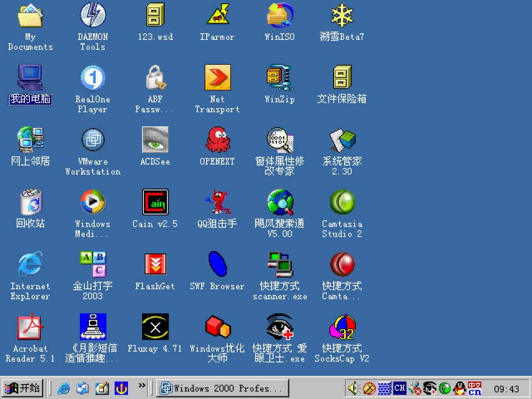
Task: Open the 系统管家 2.30 icon
Action: click(x=342, y=140)
